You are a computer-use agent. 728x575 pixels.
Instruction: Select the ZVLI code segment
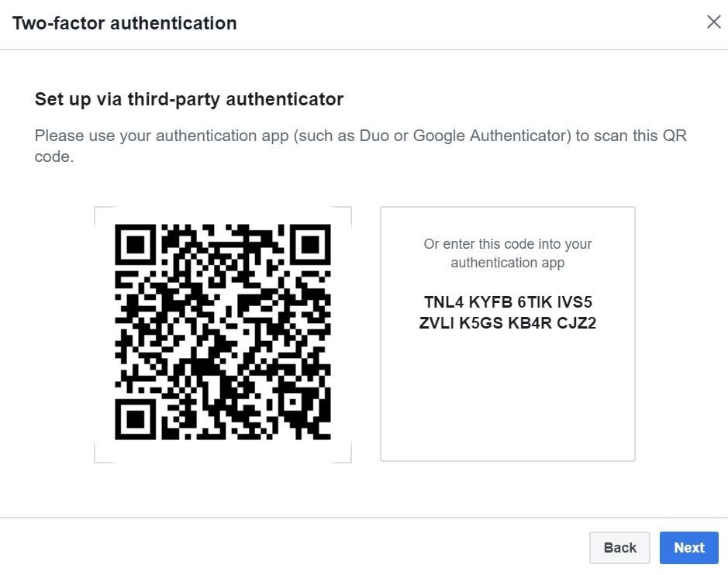click(436, 323)
